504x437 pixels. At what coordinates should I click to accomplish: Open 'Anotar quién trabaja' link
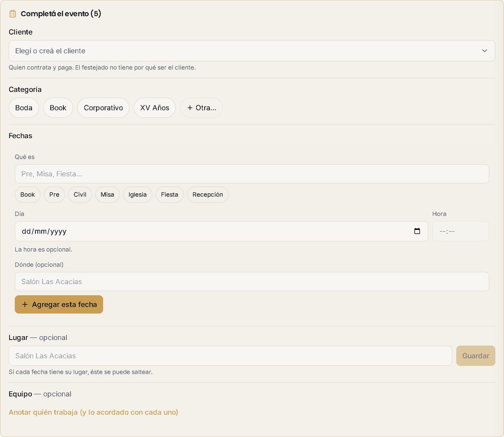(93, 412)
